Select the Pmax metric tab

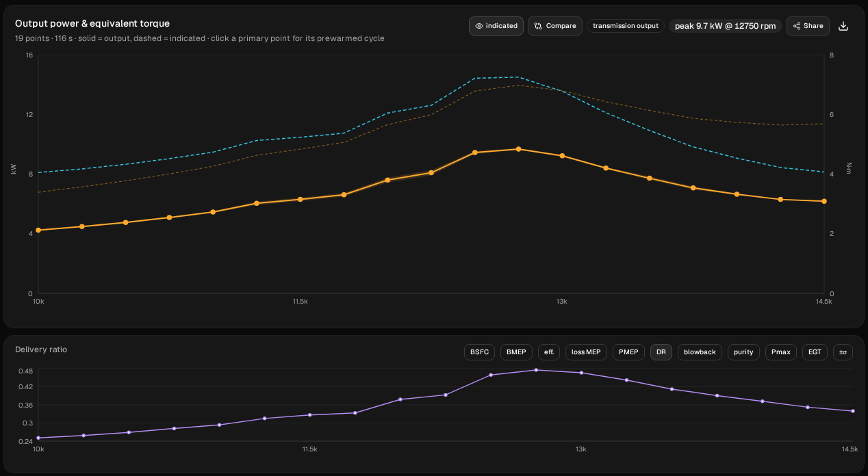point(781,352)
